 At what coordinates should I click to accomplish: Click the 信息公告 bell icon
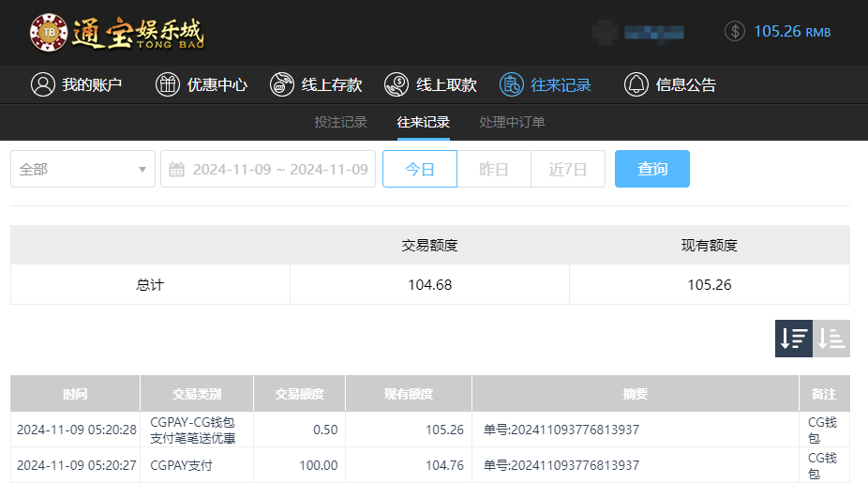click(x=636, y=84)
